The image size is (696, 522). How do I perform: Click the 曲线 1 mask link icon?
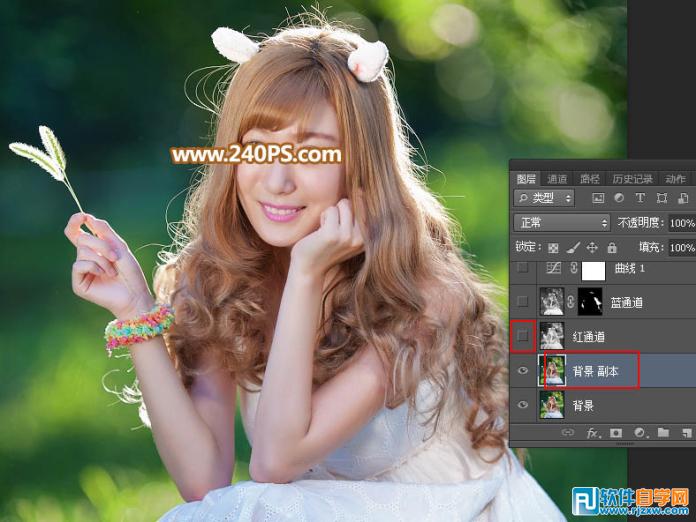coord(573,268)
